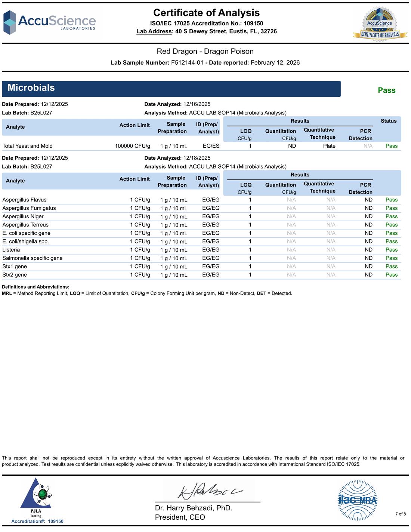The image size is (411, 532).
Task: Click the page number 7 of 8
Action: click(x=401, y=514)
